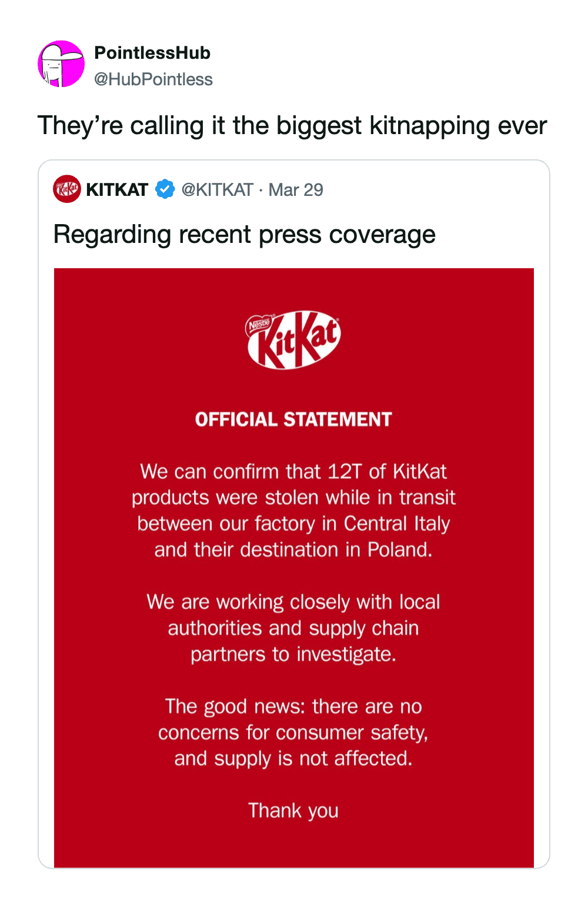Click the small KITKAT avatar in quoted tweet
The image size is (588, 907).
tap(67, 189)
